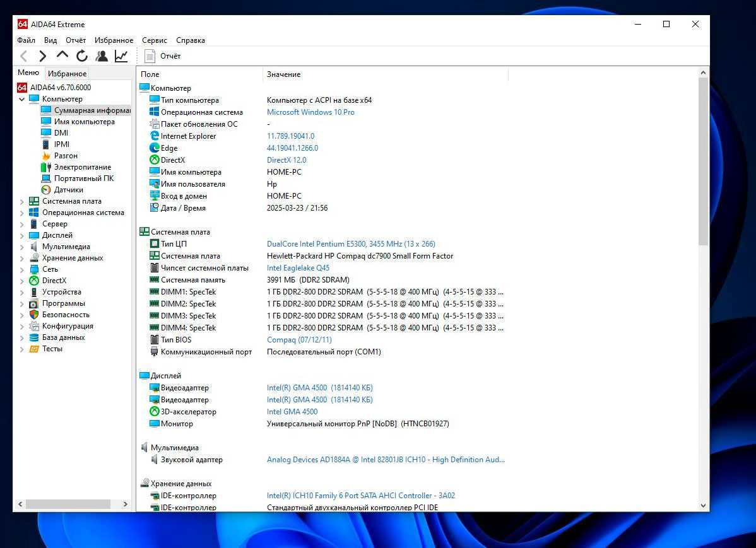The width and height of the screenshot is (756, 548).
Task: Expand the Сеть tree node
Action: [21, 269]
